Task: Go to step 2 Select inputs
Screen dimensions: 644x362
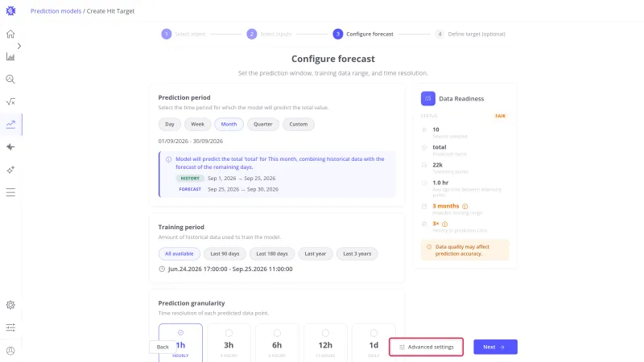Action: click(x=269, y=34)
